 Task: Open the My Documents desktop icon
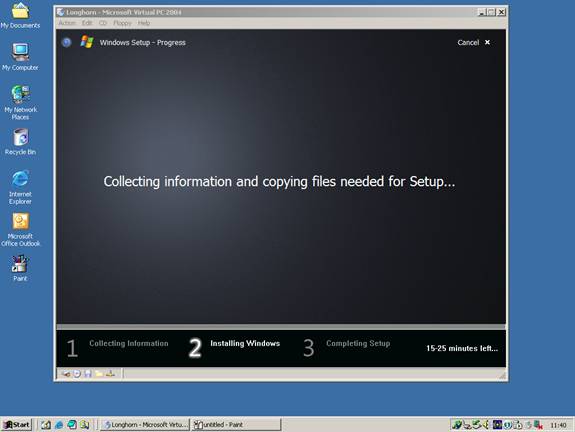click(20, 15)
